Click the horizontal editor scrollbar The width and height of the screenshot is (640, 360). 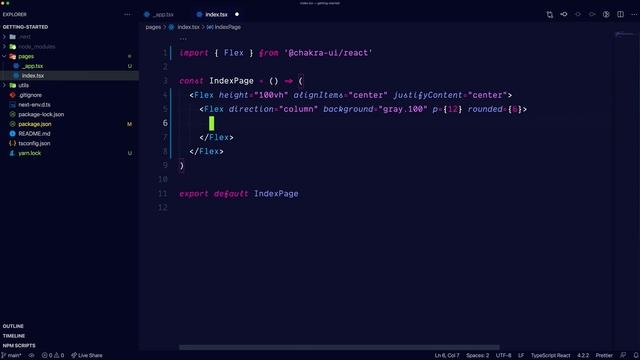coord(339,347)
